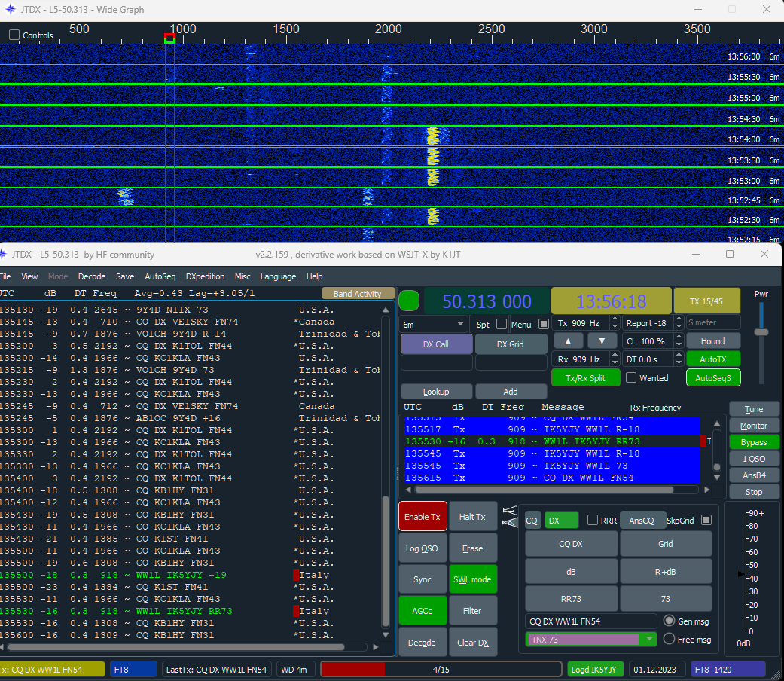784x681 pixels.
Task: Click the Hound button
Action: [x=712, y=341]
